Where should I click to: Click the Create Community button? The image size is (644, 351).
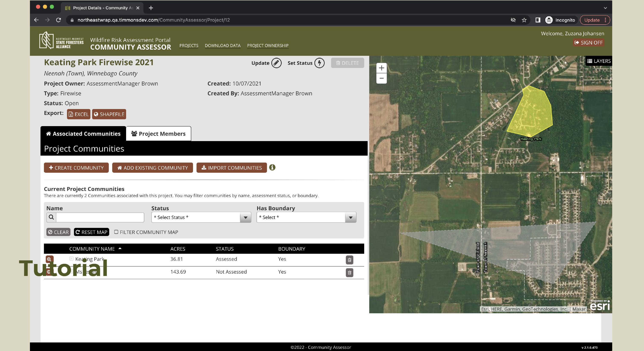coord(76,168)
